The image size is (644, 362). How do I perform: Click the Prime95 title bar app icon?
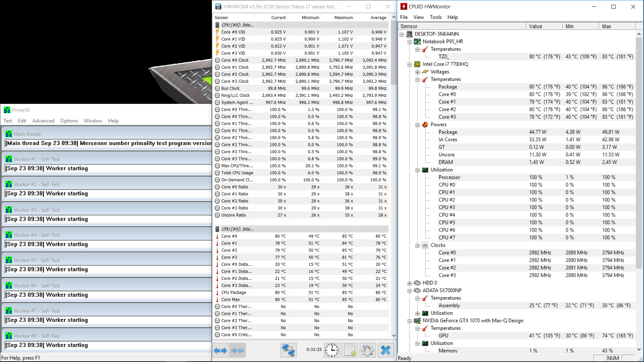click(x=7, y=110)
